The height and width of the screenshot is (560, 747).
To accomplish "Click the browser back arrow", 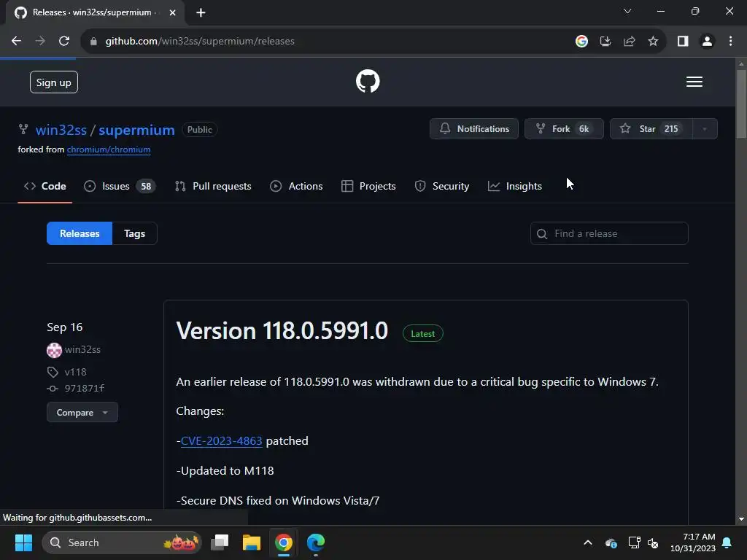I will [x=16, y=42].
